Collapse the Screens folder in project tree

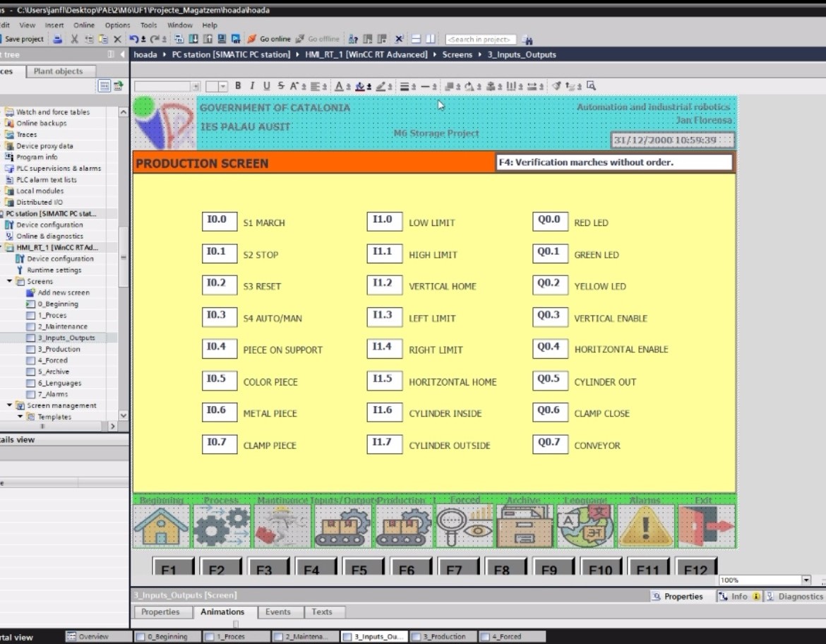(11, 282)
